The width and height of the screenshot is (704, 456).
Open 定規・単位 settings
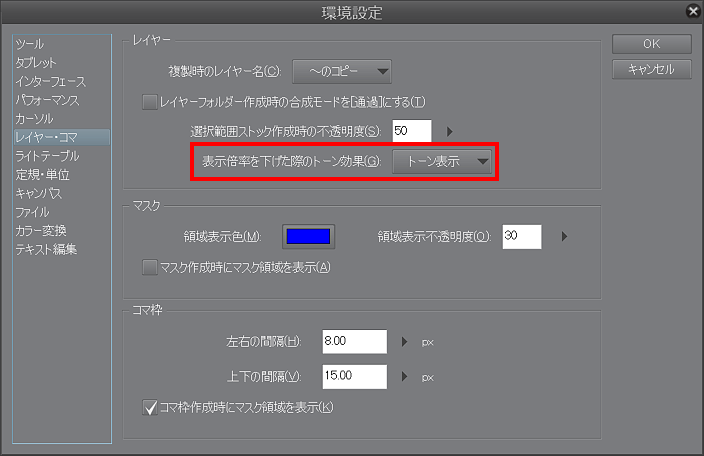43,174
